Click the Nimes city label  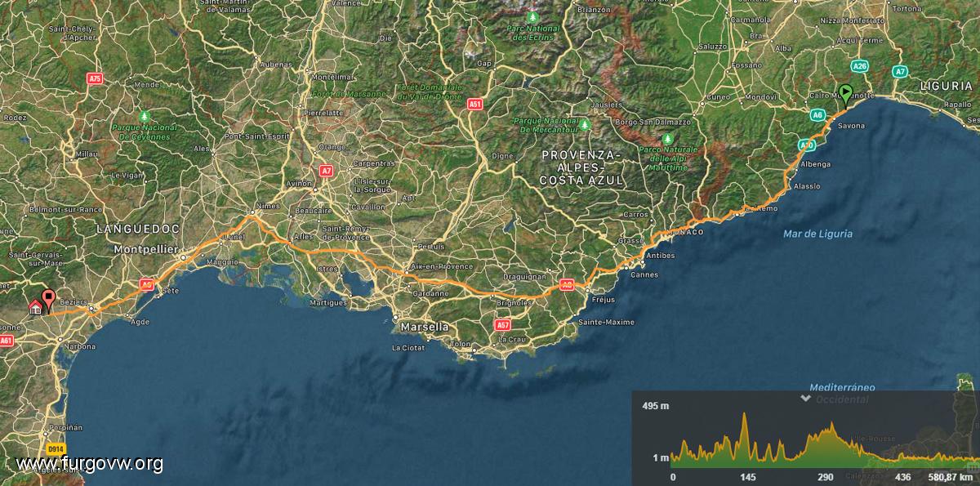coord(268,206)
